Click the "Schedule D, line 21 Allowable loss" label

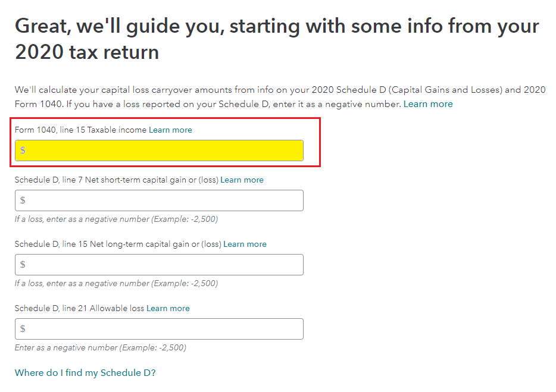tap(80, 308)
